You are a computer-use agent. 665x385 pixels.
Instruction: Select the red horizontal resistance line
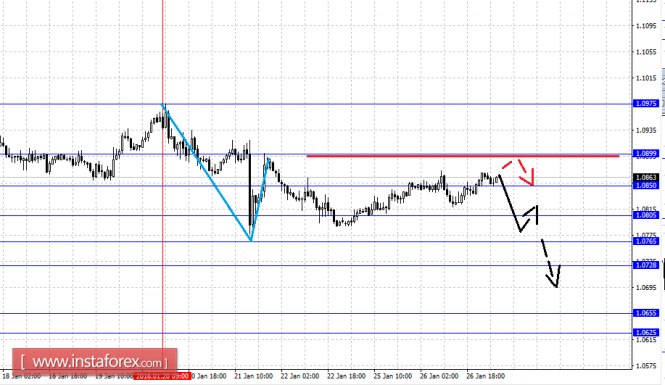tap(463, 156)
